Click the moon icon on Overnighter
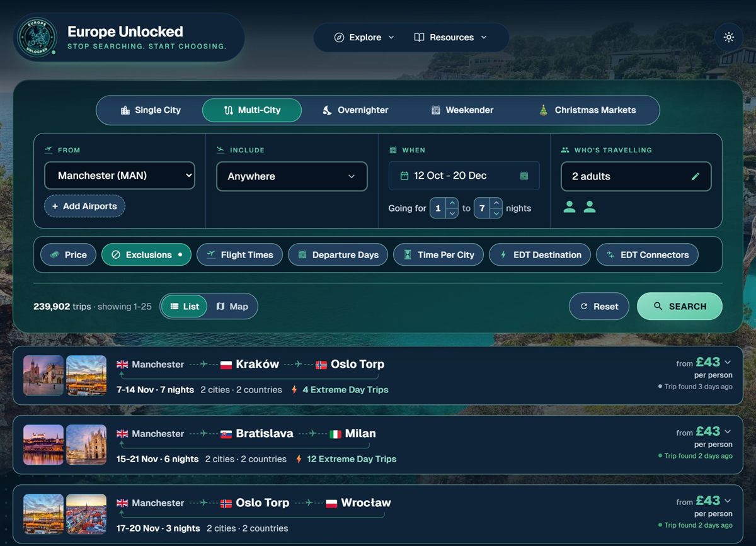 (x=327, y=110)
